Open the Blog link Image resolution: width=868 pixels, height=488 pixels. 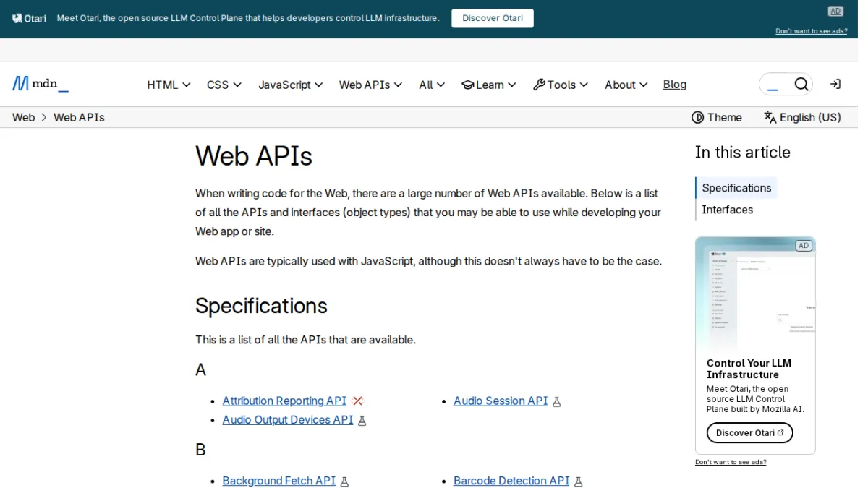point(675,85)
